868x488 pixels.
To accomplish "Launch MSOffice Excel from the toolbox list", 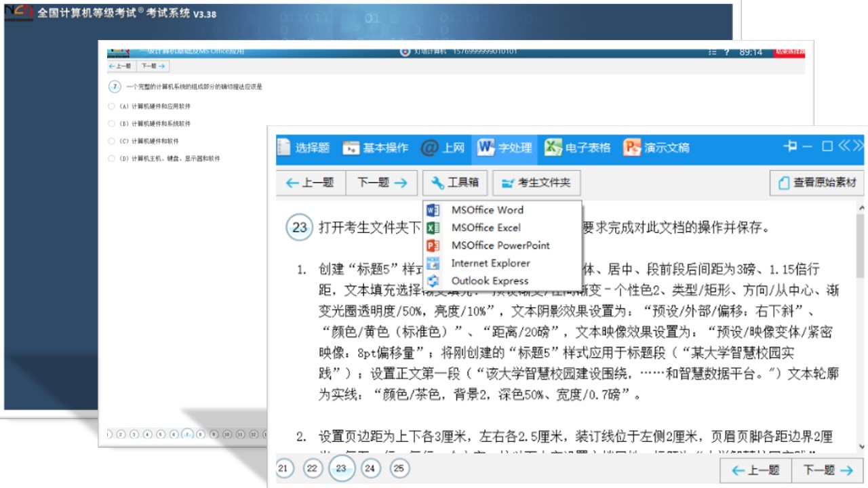I will pyautogui.click(x=484, y=228).
